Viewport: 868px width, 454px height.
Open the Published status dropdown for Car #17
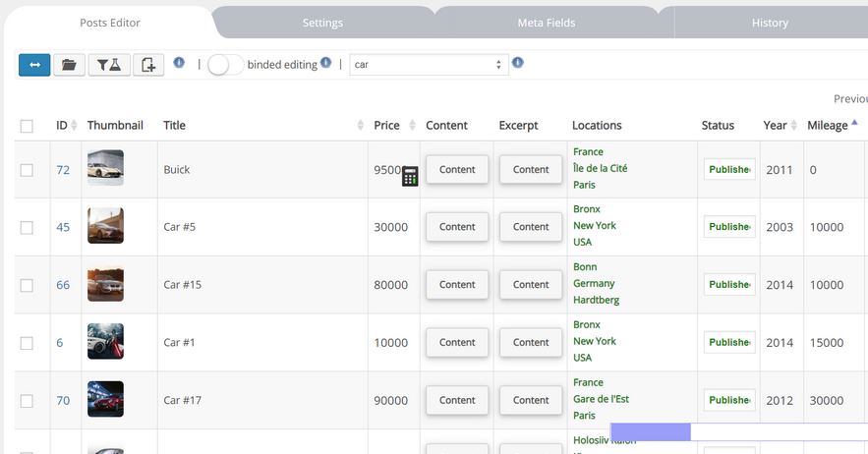click(x=729, y=400)
